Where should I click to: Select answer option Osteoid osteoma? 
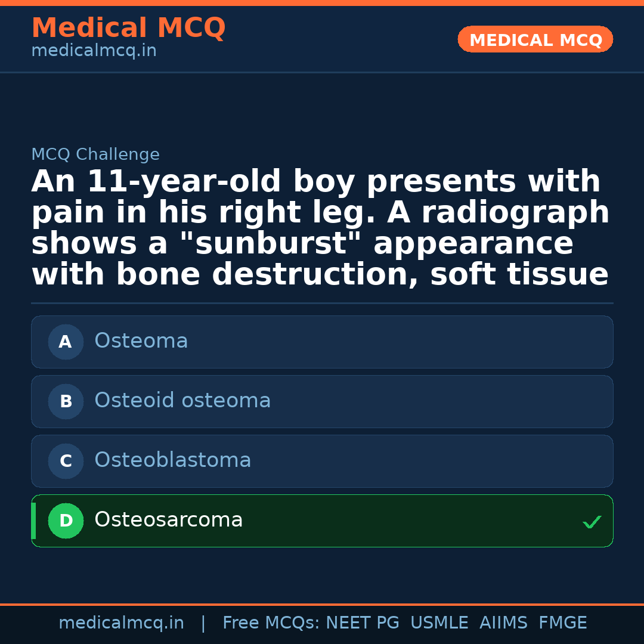(x=322, y=401)
